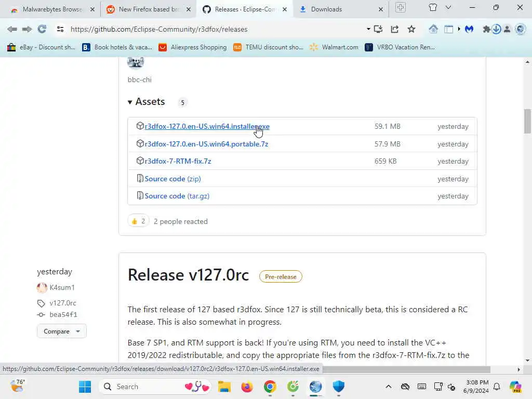Viewport: 532px width, 399px height.
Task: Open the browser globe menu icon
Action: pyautogui.click(x=521, y=29)
